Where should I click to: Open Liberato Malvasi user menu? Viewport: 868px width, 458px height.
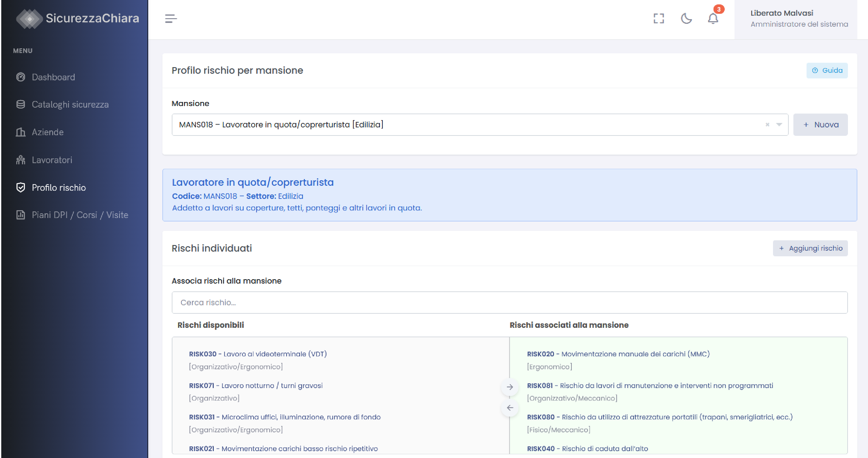(x=798, y=19)
